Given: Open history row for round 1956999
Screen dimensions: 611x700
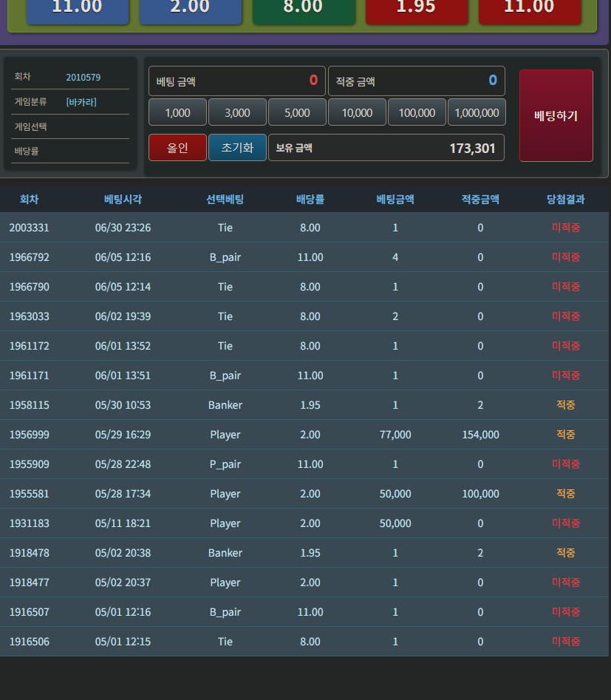Looking at the screenshot, I should (x=304, y=435).
